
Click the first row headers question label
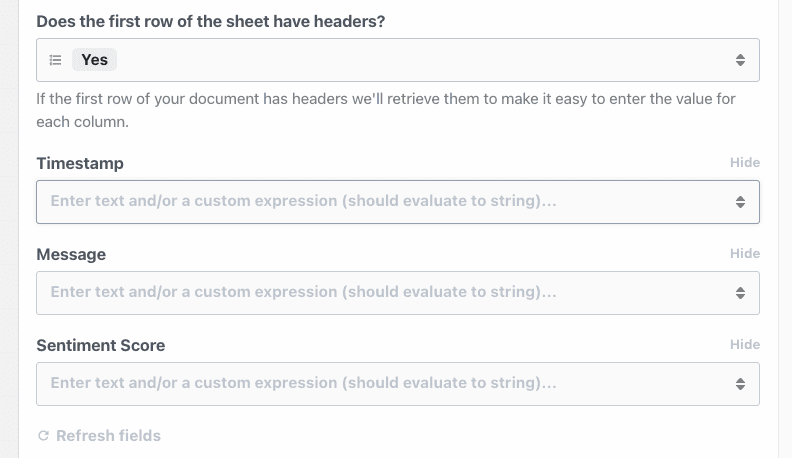pos(211,20)
